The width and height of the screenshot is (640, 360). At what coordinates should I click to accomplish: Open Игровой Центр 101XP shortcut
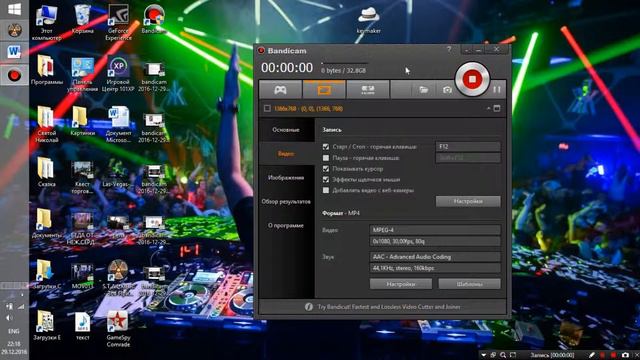click(x=118, y=74)
